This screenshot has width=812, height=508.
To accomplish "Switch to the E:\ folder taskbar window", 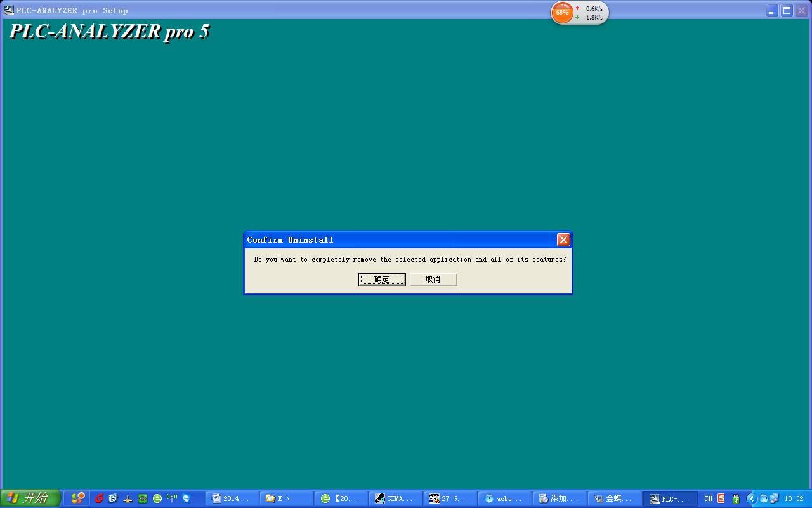I will (x=286, y=498).
